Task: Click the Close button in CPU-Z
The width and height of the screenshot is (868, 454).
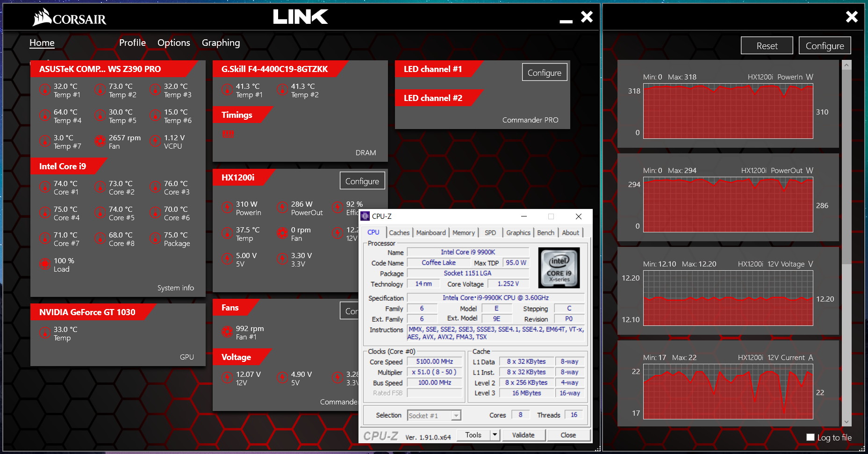Action: coord(568,435)
